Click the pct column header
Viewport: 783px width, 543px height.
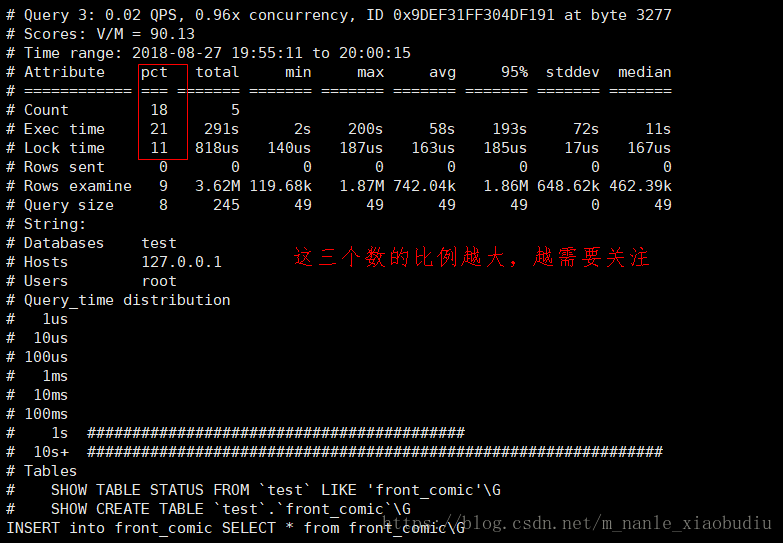click(154, 72)
